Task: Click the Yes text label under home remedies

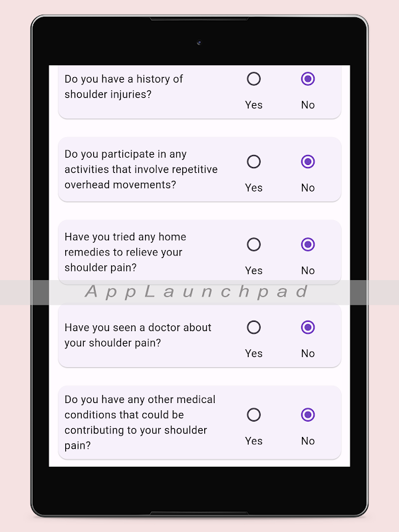Action: [253, 271]
